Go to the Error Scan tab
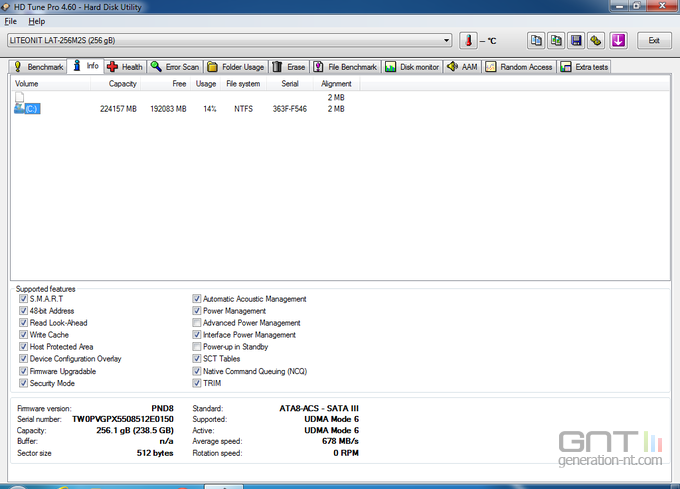The image size is (680, 489). pos(175,67)
